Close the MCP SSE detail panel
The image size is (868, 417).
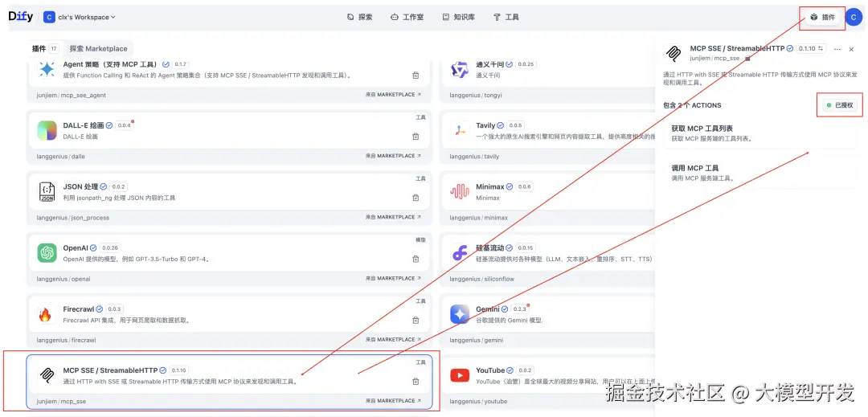click(851, 49)
